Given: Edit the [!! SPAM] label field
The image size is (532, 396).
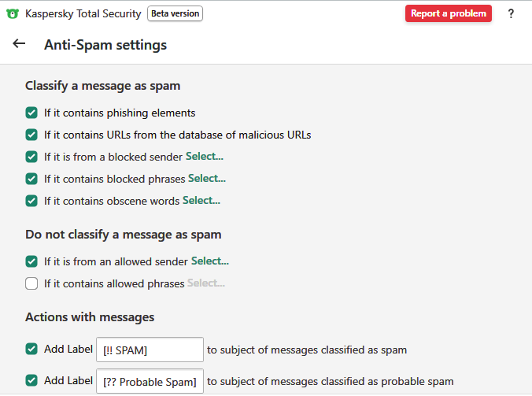Looking at the screenshot, I should (150, 350).
